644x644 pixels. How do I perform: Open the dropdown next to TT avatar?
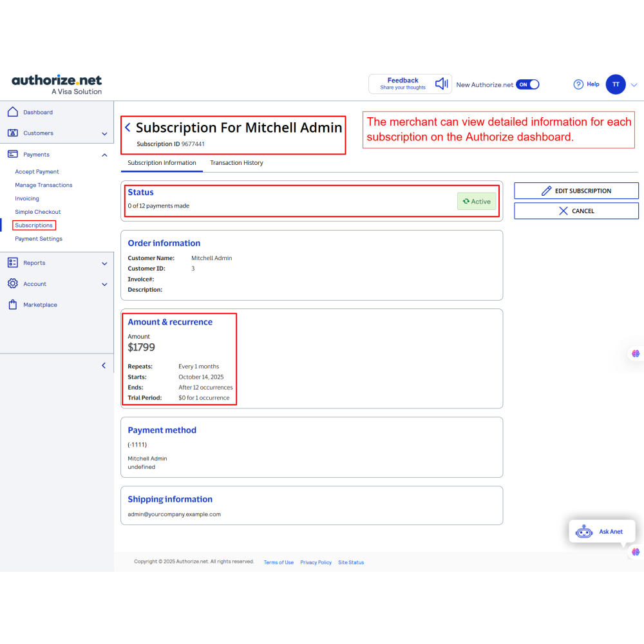(x=634, y=84)
